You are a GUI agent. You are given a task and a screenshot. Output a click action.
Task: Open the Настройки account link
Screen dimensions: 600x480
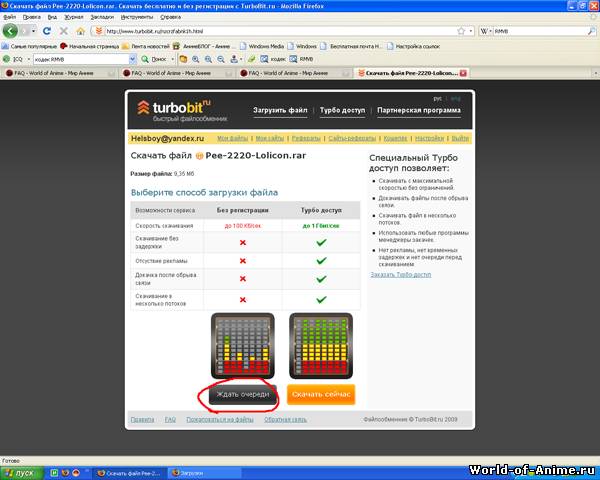click(x=429, y=139)
